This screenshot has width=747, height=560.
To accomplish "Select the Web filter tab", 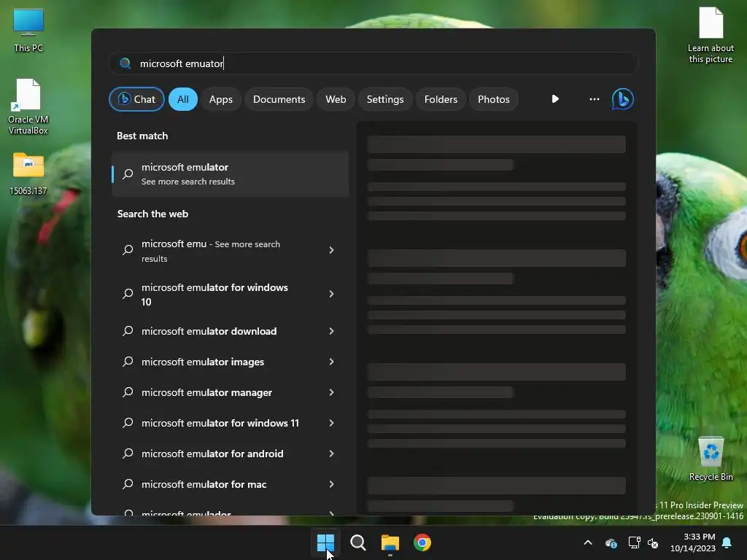I will 336,99.
